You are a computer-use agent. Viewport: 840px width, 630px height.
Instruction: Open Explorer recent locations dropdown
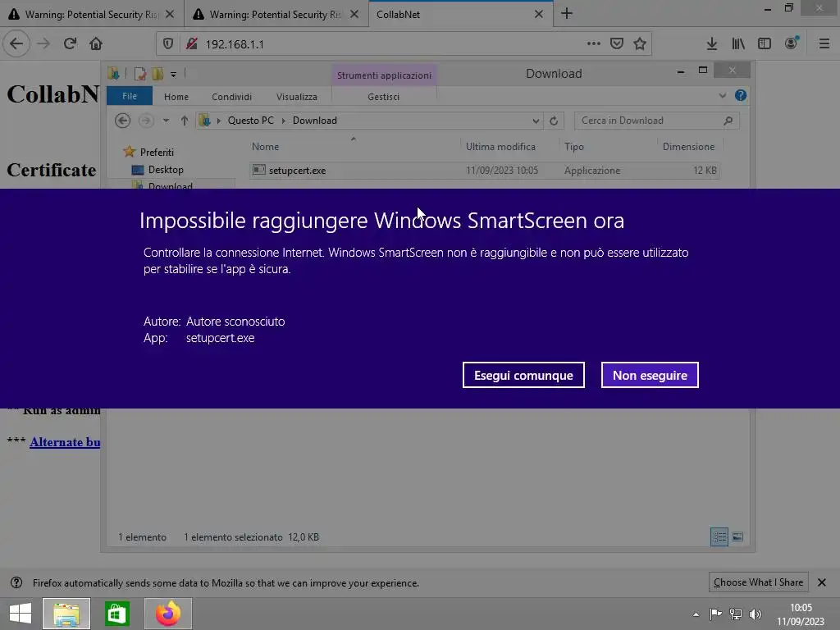tap(166, 121)
